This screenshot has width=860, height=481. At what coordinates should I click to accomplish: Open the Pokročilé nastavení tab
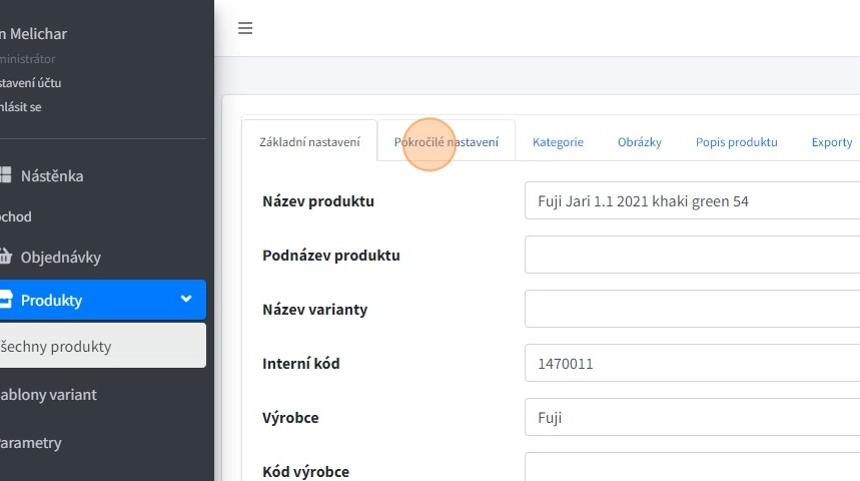[x=446, y=142]
